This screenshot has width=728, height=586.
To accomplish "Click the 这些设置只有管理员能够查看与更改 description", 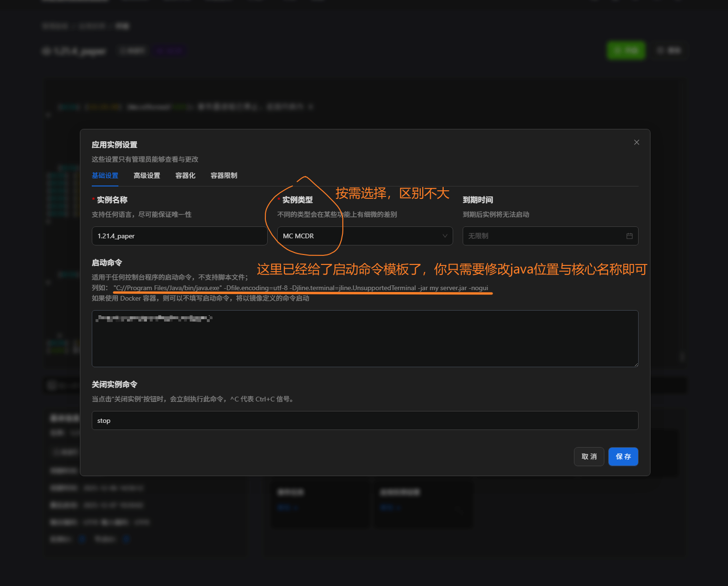I will tap(145, 159).
